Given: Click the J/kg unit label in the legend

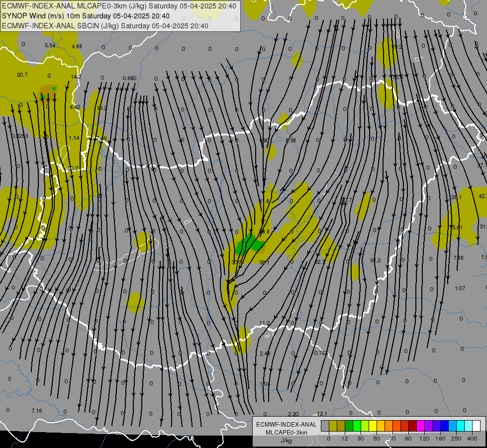Looking at the screenshot, I should pos(287,441).
